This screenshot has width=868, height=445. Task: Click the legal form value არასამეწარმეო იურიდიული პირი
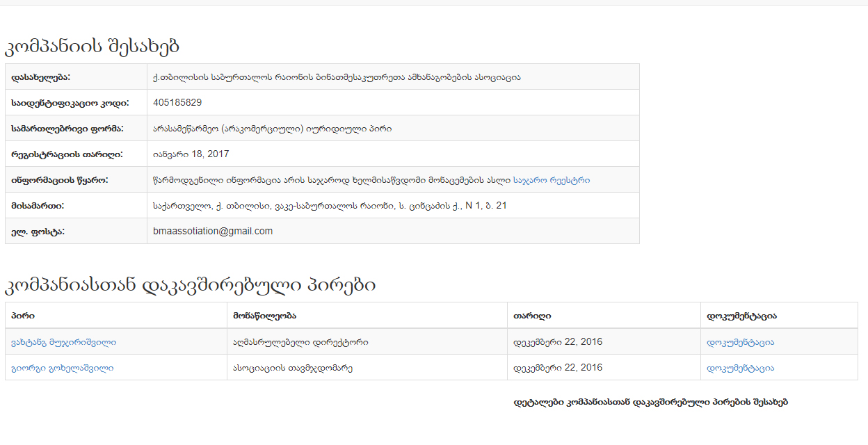click(x=272, y=129)
